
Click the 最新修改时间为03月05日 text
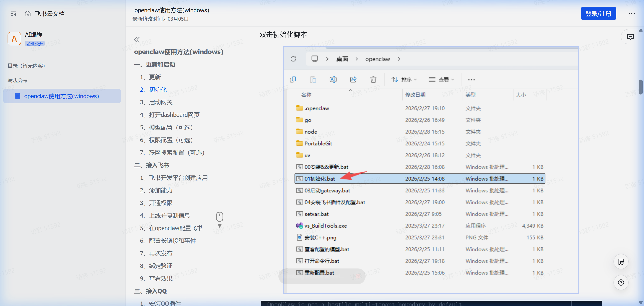(160, 19)
